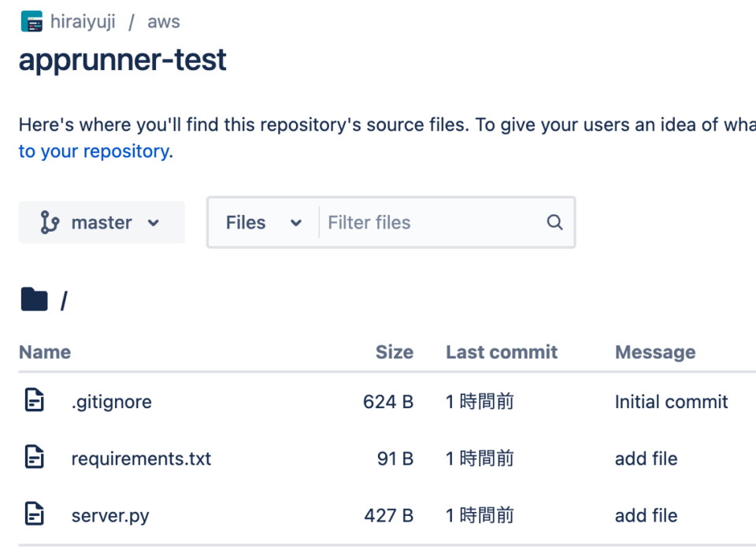
Task: Navigate to hiraiyuji breadcrumb
Action: [x=83, y=21]
